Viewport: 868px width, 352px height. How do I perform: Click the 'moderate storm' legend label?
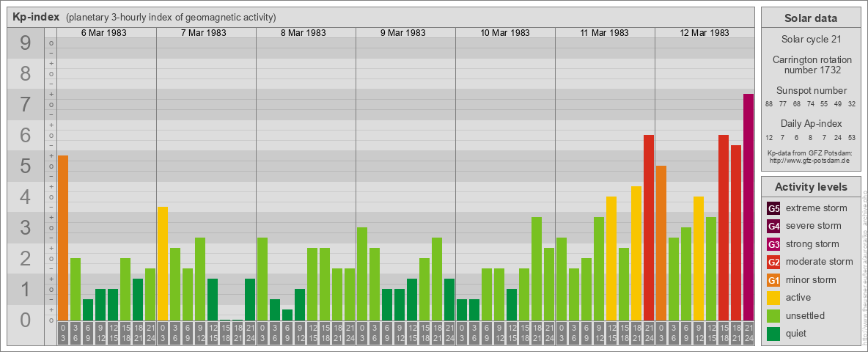coord(820,262)
